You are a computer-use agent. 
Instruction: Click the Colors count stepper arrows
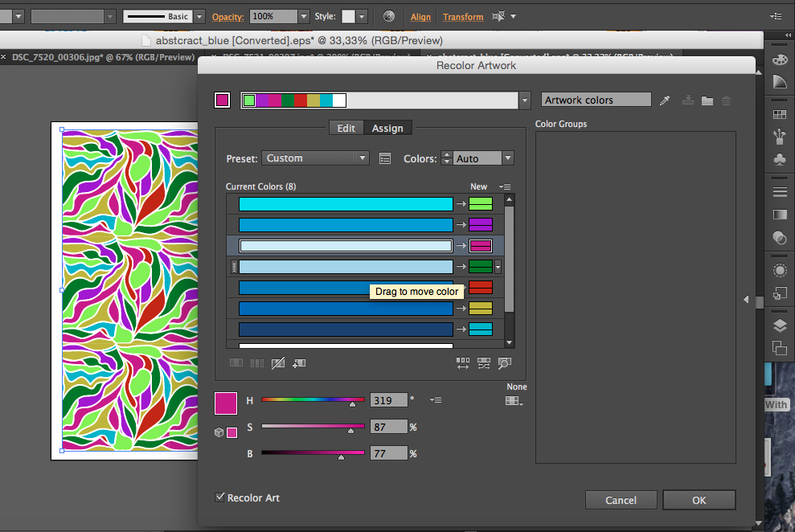tap(446, 158)
